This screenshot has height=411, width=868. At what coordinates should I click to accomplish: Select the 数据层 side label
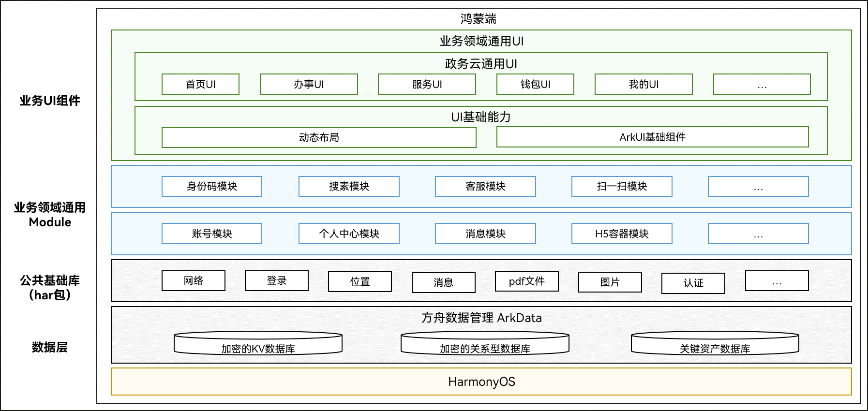[x=50, y=347]
